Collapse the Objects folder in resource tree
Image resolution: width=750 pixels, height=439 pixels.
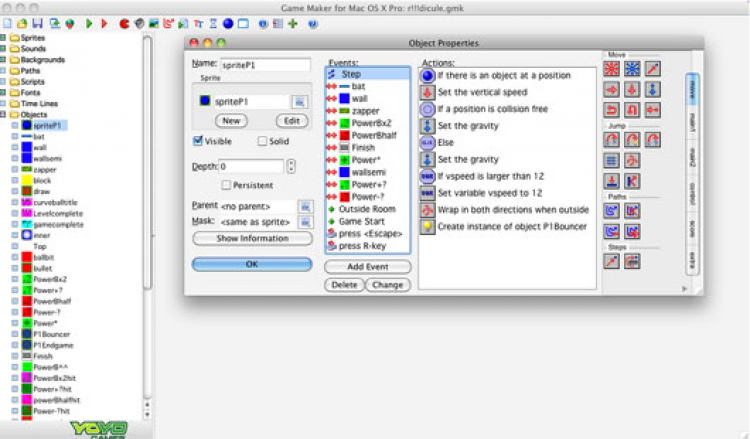pyautogui.click(x=3, y=114)
